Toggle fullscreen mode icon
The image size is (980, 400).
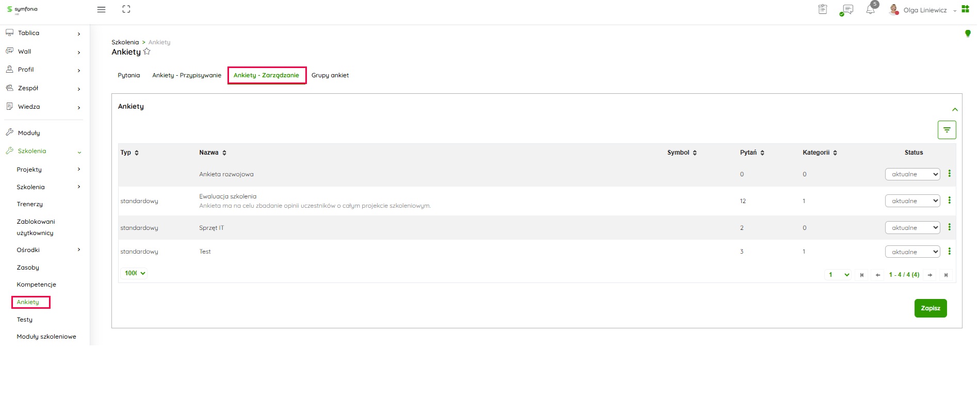[126, 9]
